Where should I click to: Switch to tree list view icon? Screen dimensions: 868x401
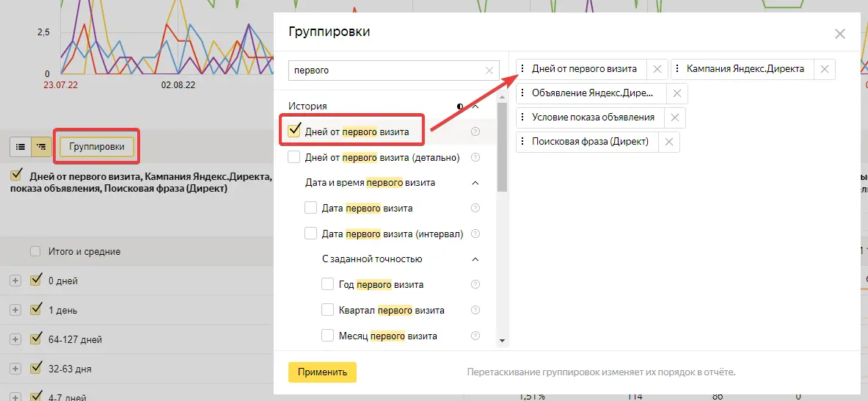pos(42,147)
